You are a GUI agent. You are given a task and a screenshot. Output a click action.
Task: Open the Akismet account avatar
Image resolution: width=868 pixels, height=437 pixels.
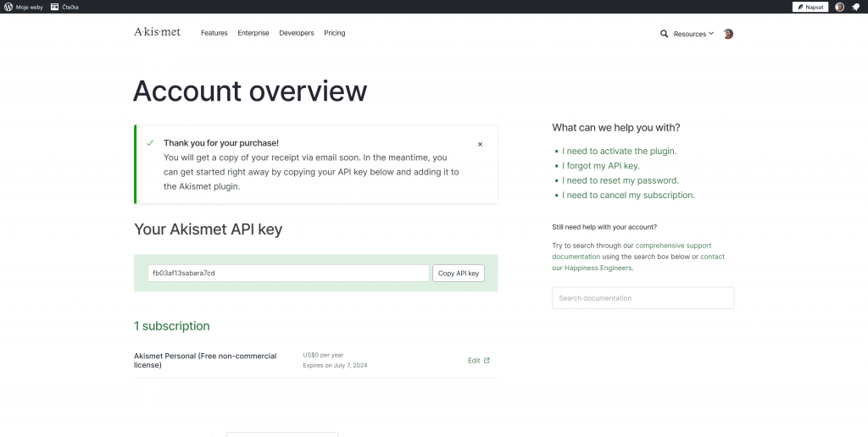(x=728, y=34)
